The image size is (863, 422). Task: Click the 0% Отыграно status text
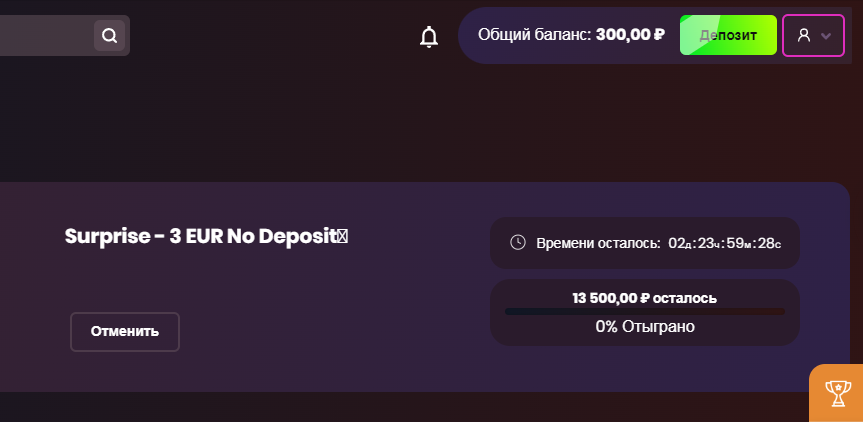(644, 326)
